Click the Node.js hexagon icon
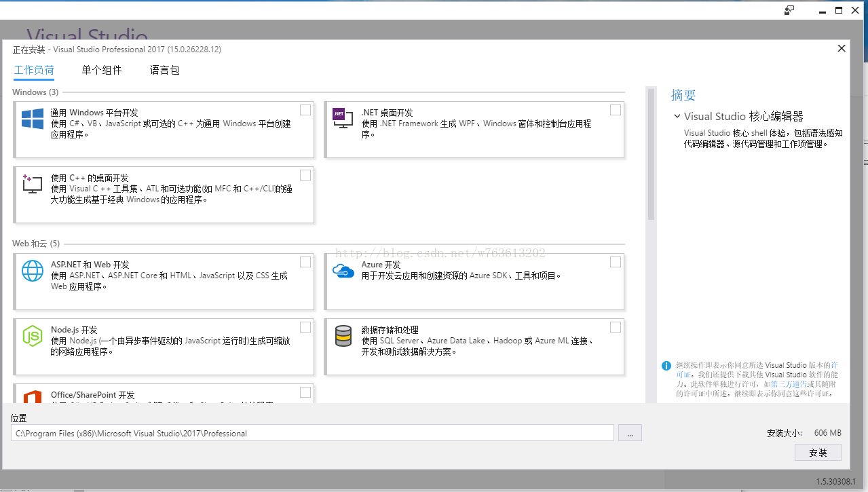868x492 pixels. 33,336
